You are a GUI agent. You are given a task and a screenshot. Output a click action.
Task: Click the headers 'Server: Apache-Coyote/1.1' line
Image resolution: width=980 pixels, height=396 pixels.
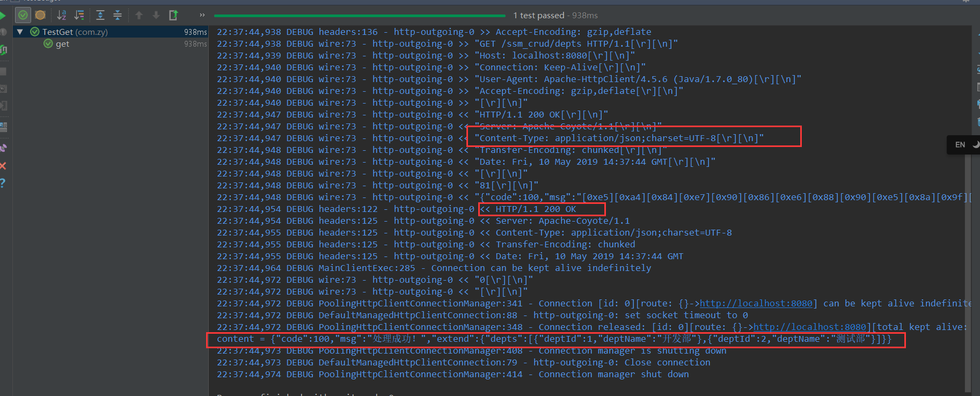(423, 221)
